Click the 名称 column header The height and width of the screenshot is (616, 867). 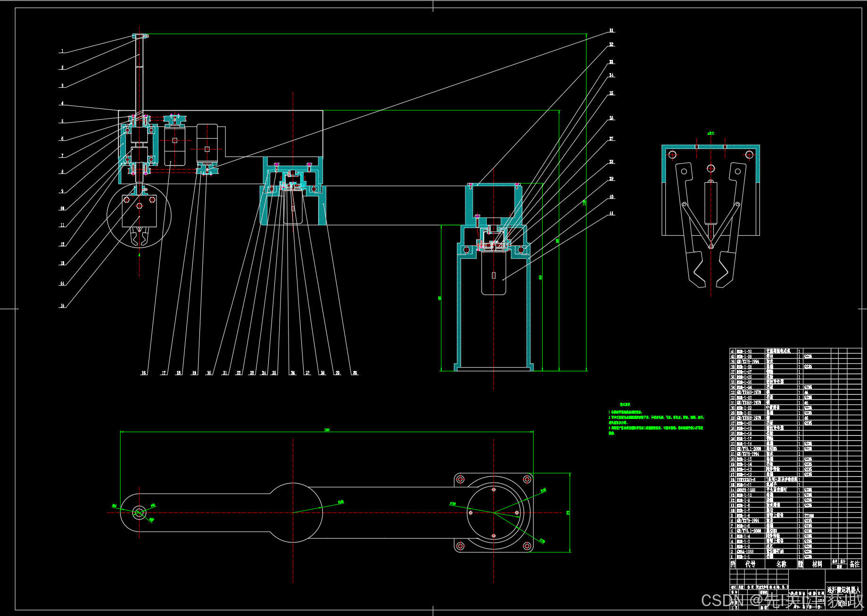pos(781,564)
